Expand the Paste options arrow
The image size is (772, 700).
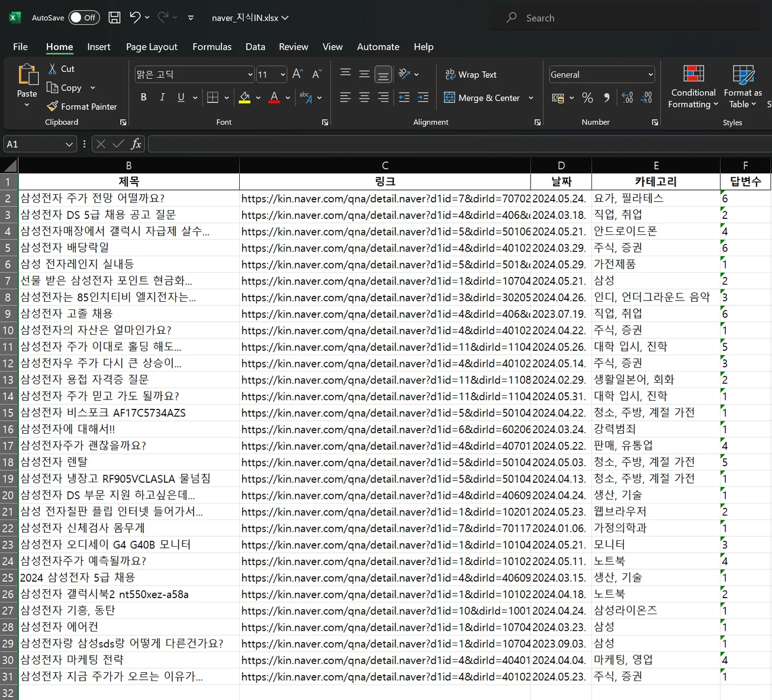point(27,105)
